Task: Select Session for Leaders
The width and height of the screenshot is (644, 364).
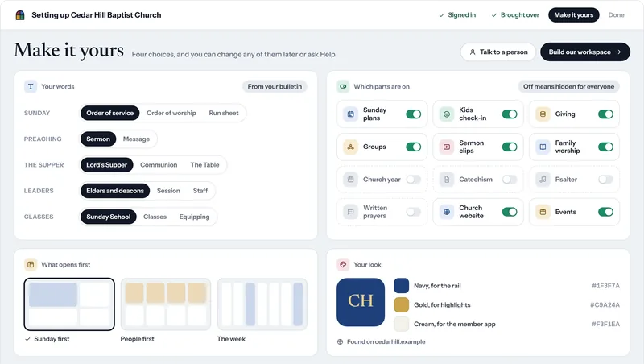Action: point(168,191)
